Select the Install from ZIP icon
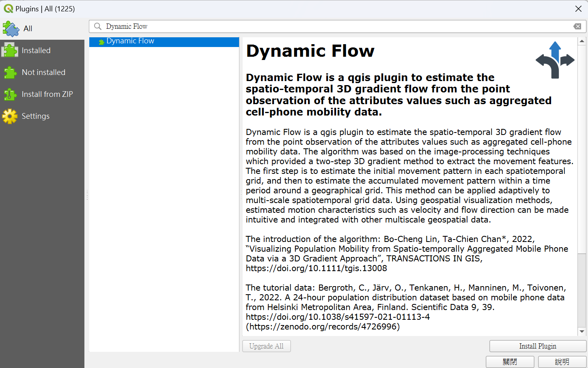Viewport: 588px width, 368px height. (x=10, y=94)
